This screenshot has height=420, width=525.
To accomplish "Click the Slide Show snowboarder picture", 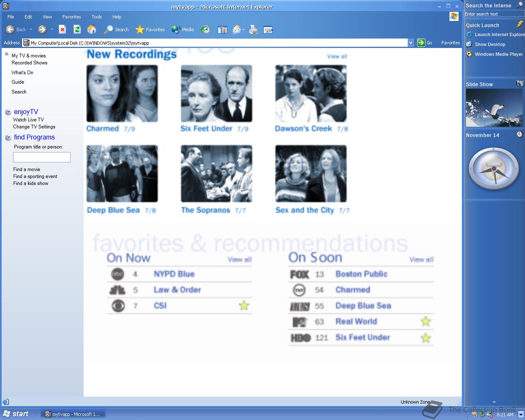I will pos(494,108).
